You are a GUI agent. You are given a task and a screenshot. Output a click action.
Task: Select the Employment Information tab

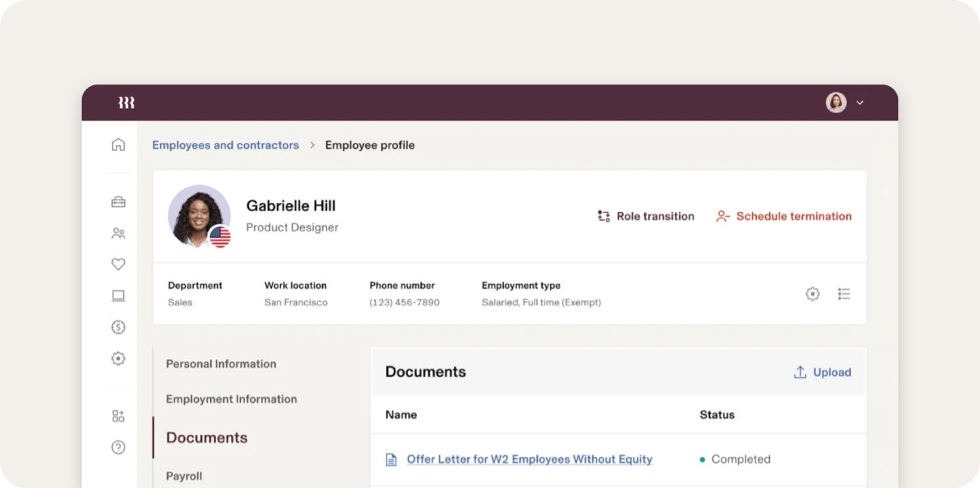pyautogui.click(x=232, y=399)
